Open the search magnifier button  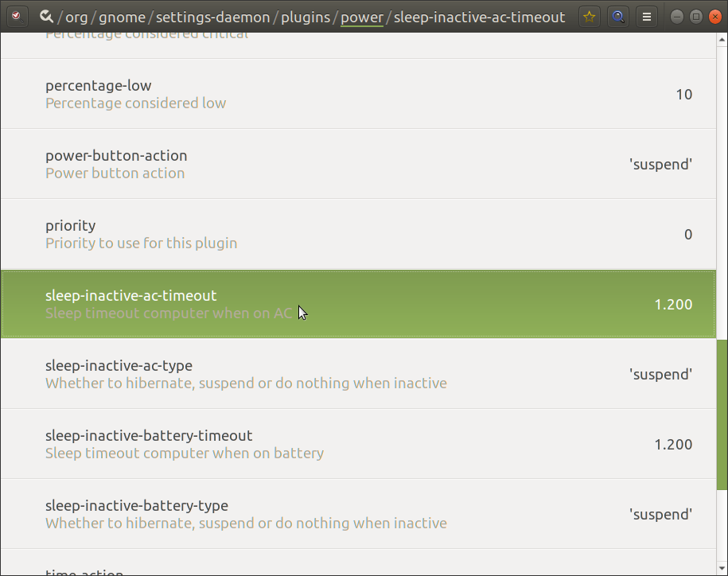click(617, 17)
